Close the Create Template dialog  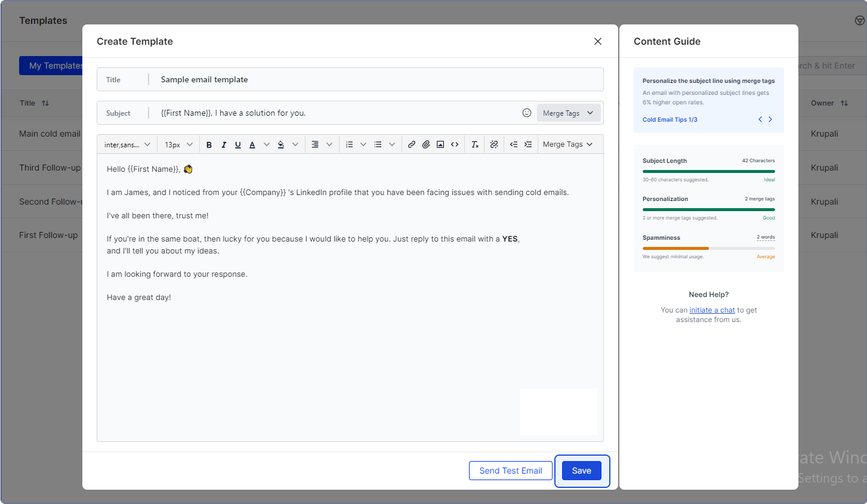pyautogui.click(x=598, y=41)
